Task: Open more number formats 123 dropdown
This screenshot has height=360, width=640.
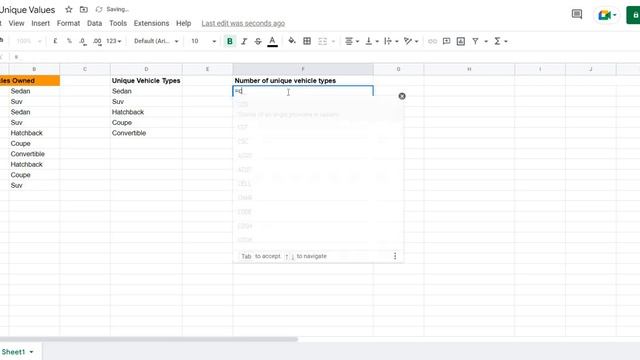Action: pos(113,41)
